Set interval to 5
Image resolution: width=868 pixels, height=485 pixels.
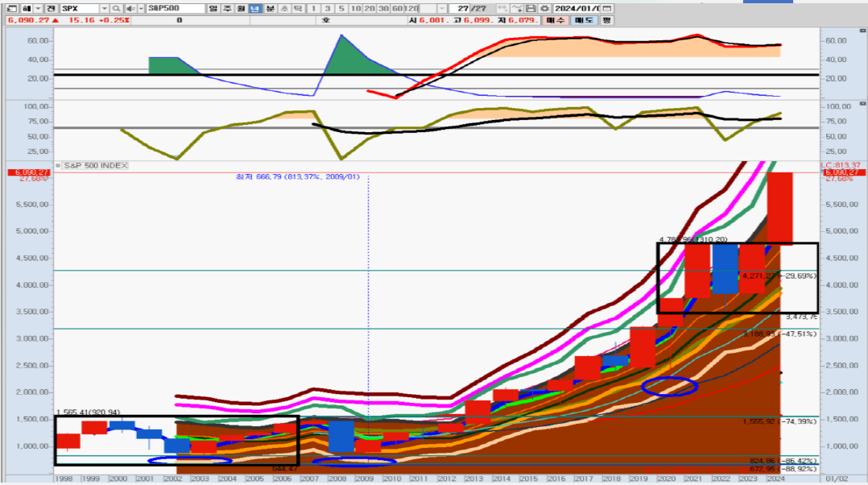341,9
